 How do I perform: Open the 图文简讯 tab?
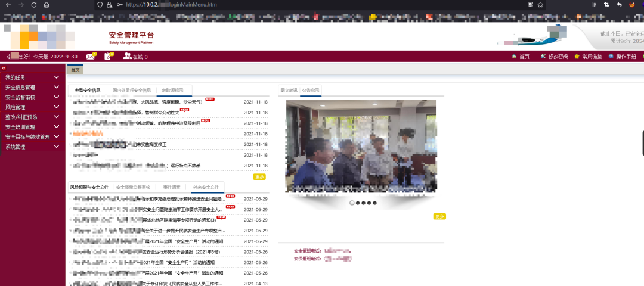click(289, 91)
